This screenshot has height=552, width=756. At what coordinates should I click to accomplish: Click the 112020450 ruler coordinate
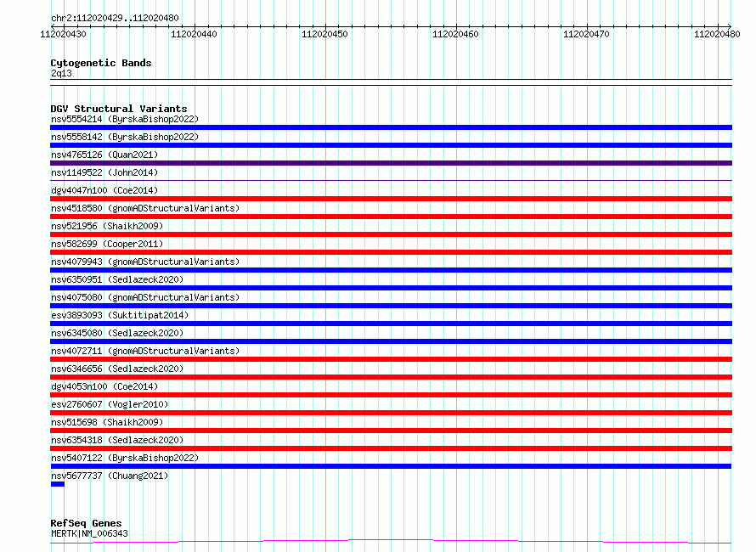click(324, 34)
